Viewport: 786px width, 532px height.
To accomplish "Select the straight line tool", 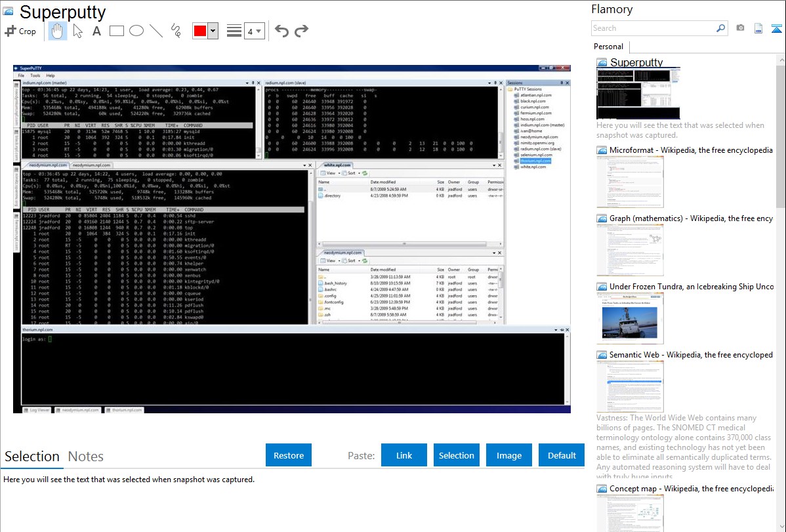I will pos(156,31).
